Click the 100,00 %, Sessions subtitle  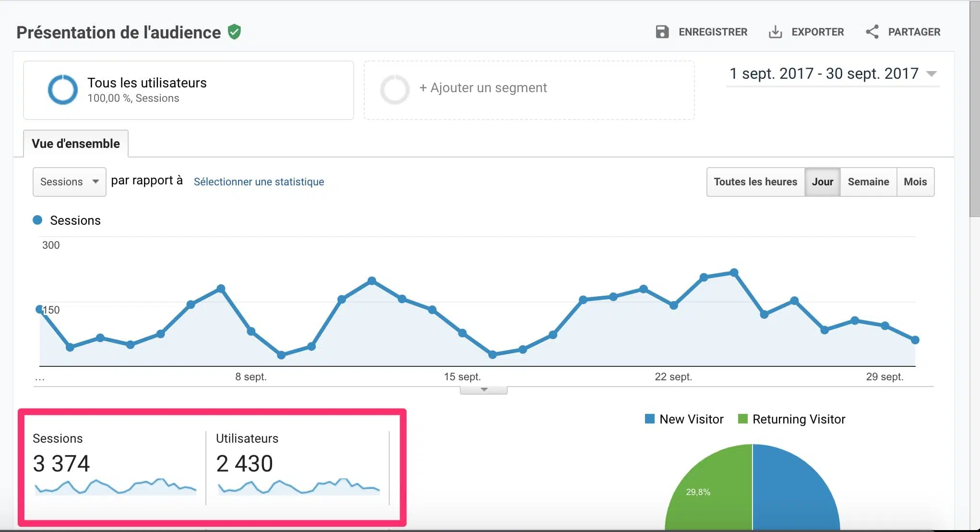133,98
